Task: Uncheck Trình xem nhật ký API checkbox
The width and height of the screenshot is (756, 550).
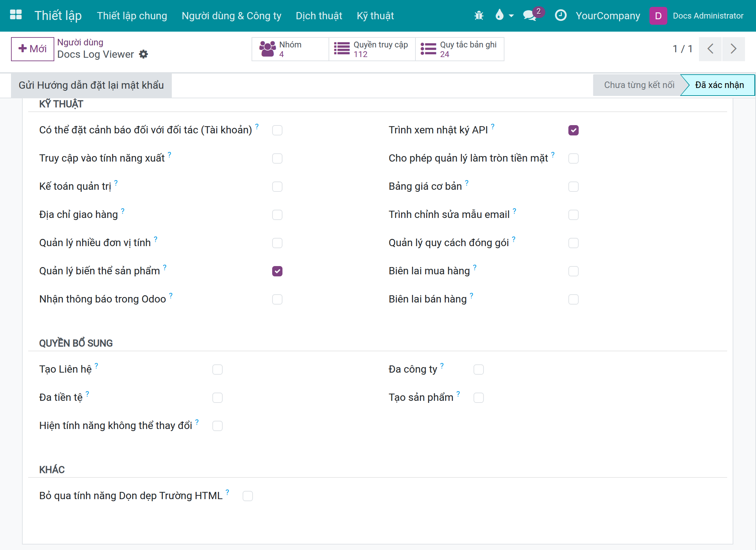Action: [574, 130]
